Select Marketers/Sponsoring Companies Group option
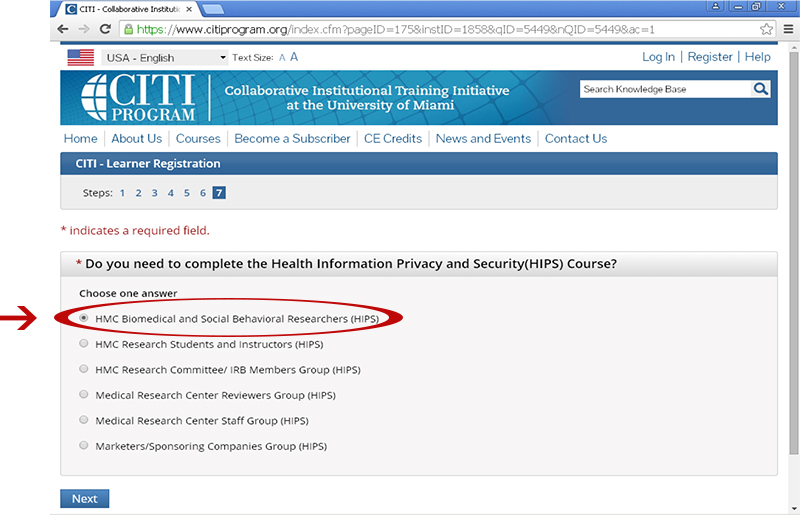This screenshot has width=800, height=515. [84, 445]
